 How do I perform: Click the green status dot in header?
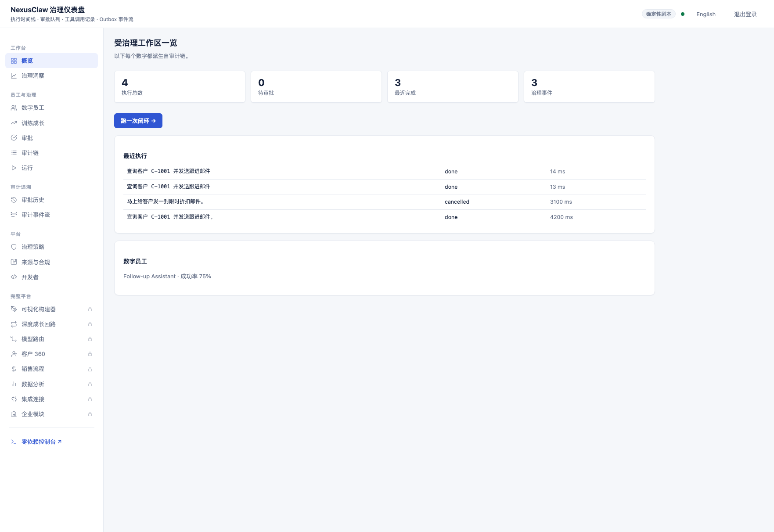683,14
